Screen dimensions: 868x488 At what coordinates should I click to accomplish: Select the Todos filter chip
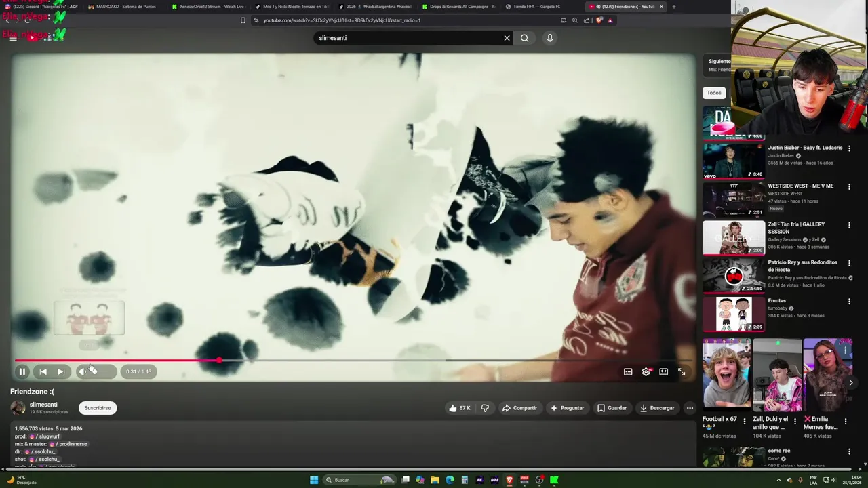714,93
